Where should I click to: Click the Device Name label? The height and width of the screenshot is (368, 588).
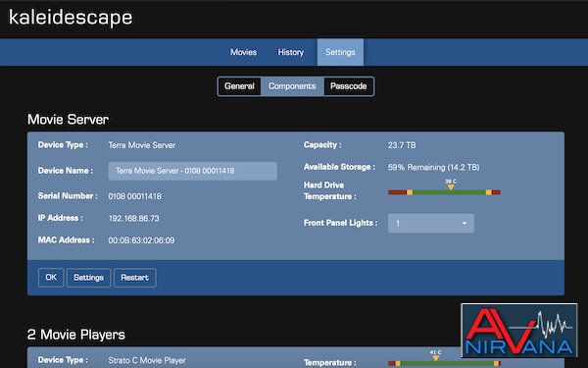[66, 171]
